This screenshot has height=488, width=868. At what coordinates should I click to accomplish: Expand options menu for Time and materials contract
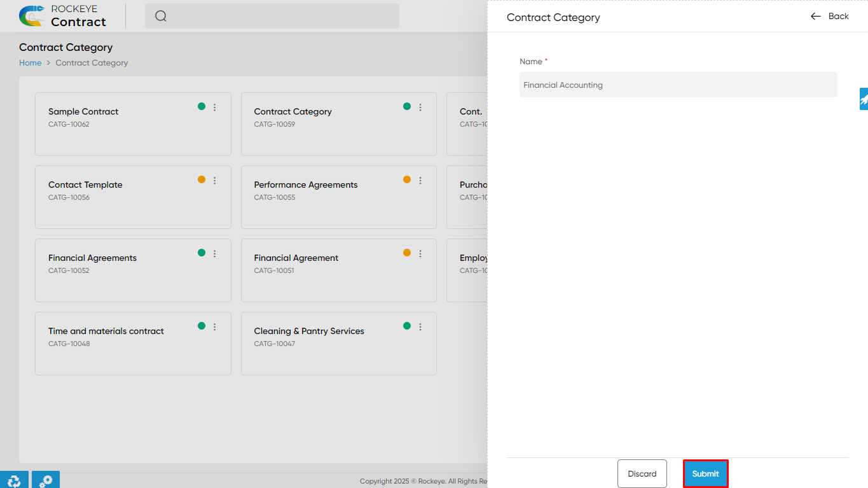[x=215, y=327]
